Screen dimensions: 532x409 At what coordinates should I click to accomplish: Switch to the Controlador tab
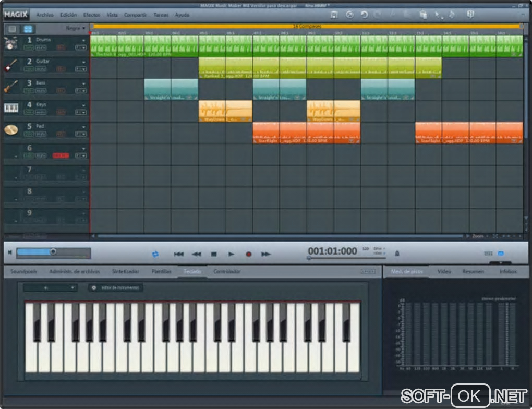pyautogui.click(x=227, y=271)
